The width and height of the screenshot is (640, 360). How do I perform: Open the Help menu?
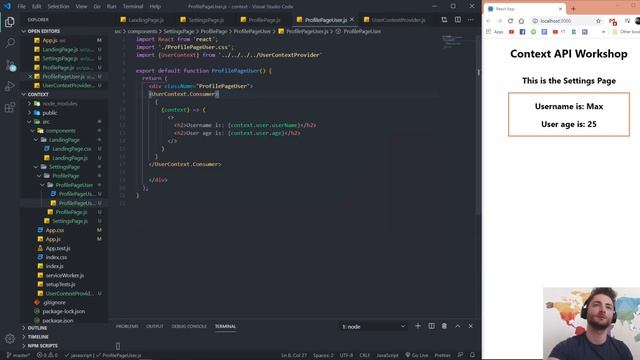(x=155, y=6)
